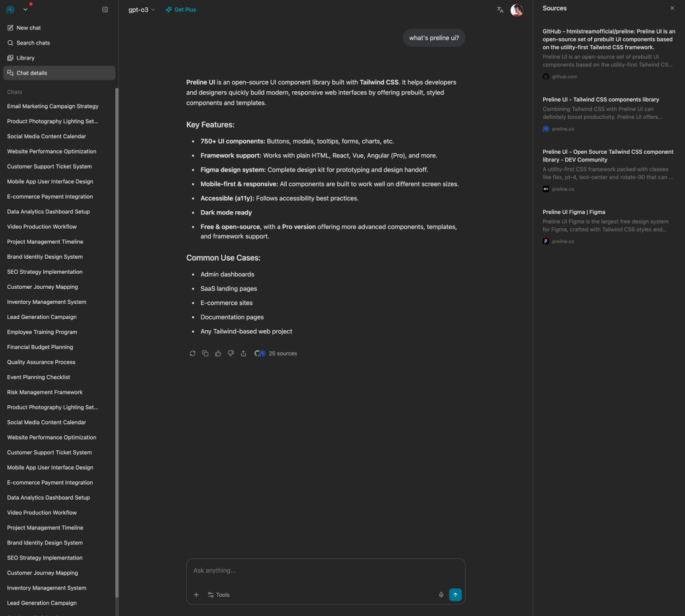Viewport: 685px width, 616px height.
Task: Click the chat list scrollbar
Action: [x=117, y=343]
